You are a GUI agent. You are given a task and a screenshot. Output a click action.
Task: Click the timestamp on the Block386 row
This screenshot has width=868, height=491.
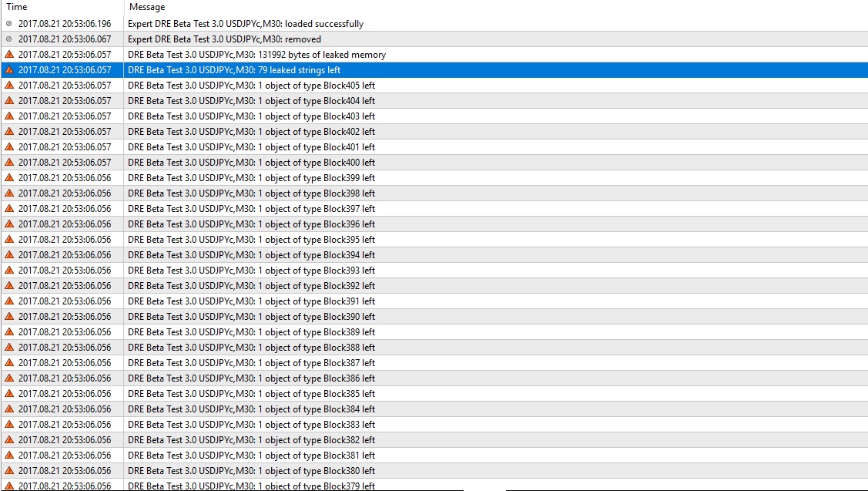tap(65, 378)
